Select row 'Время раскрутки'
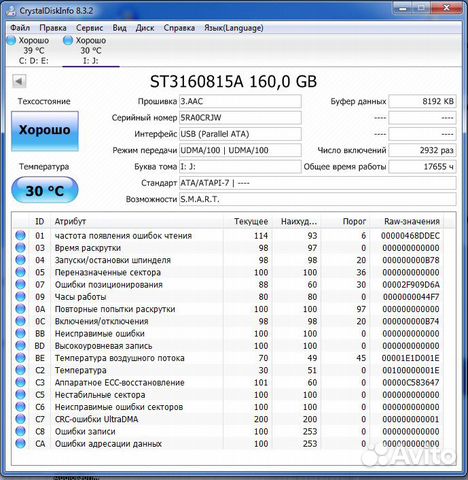Screen dimensions: 468x480 228,248
